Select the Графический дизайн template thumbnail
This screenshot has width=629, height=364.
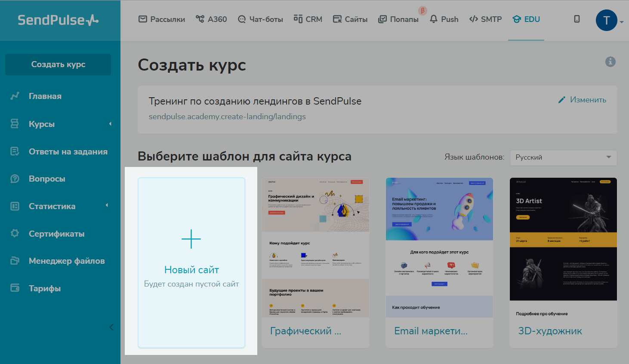316,248
